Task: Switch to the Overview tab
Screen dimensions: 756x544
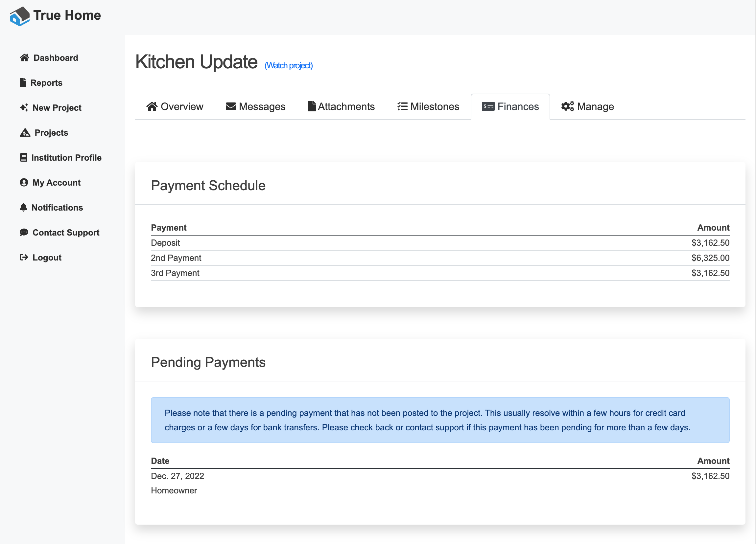Action: [x=175, y=107]
